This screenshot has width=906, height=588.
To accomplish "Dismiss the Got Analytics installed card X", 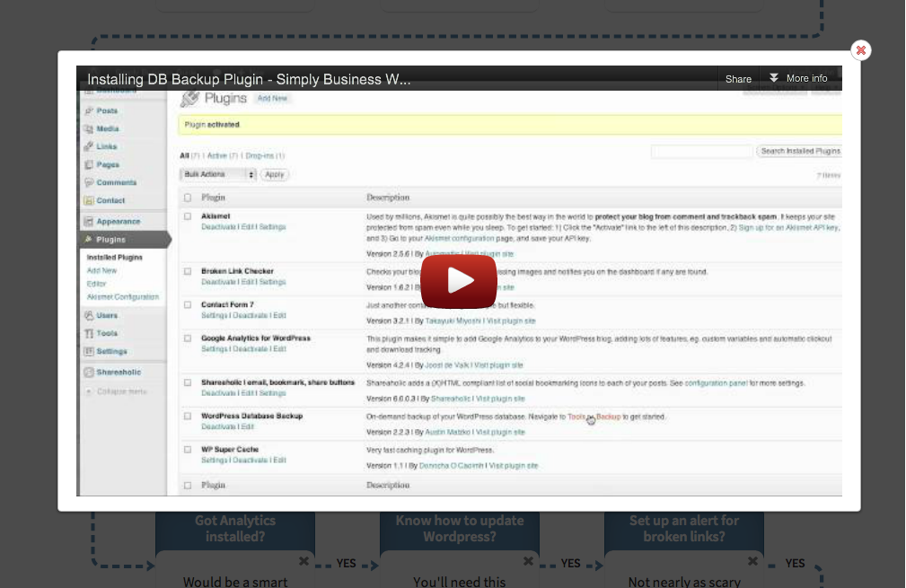I will pyautogui.click(x=303, y=561).
